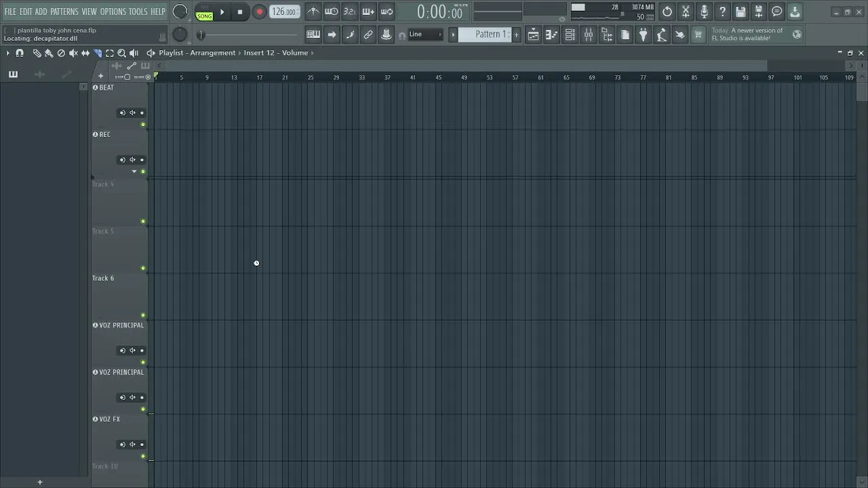This screenshot has width=868, height=488.
Task: Open the Mixer icon
Action: tap(589, 35)
